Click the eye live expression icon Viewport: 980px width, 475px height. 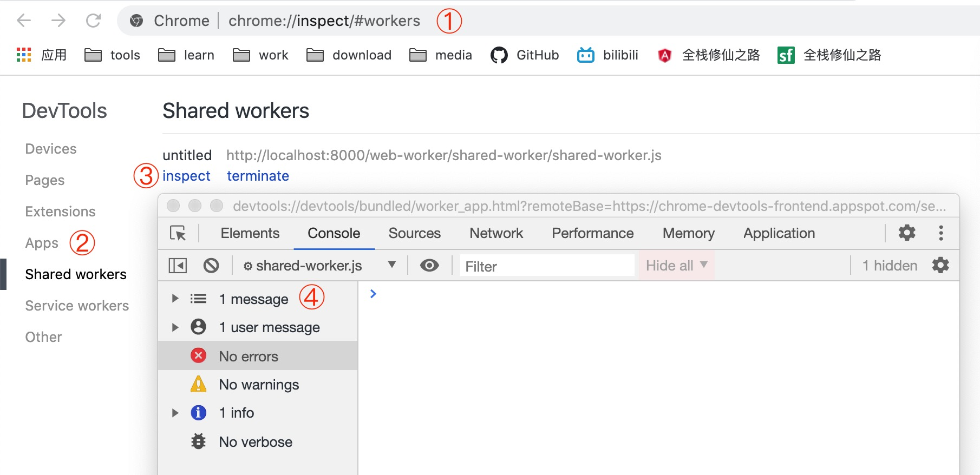tap(429, 266)
